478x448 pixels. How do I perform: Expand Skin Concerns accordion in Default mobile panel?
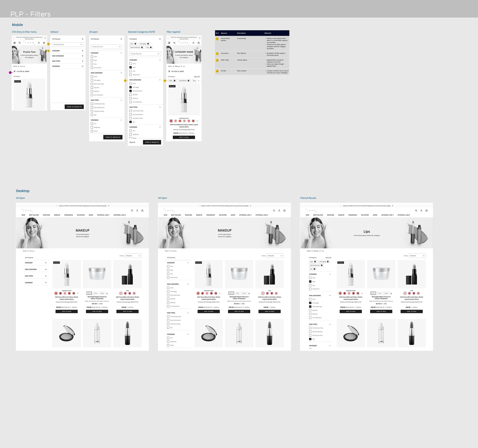tap(82, 56)
